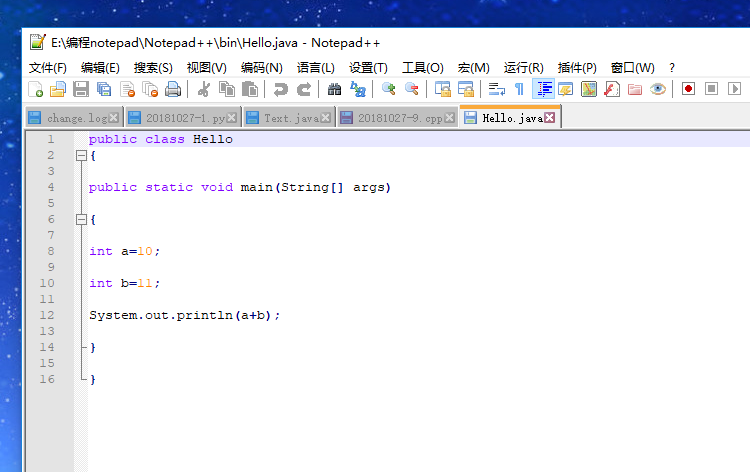
Task: Save the current file with the floppy icon
Action: [81, 89]
